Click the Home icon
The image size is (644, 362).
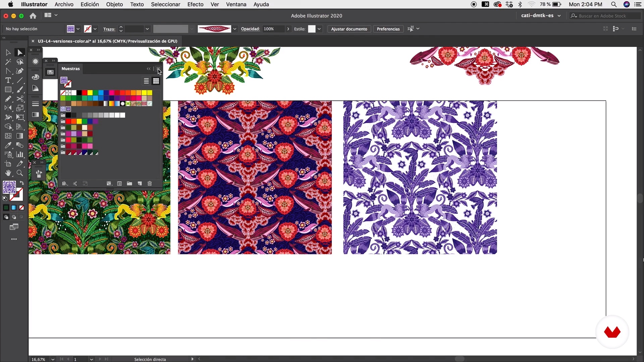(33, 16)
